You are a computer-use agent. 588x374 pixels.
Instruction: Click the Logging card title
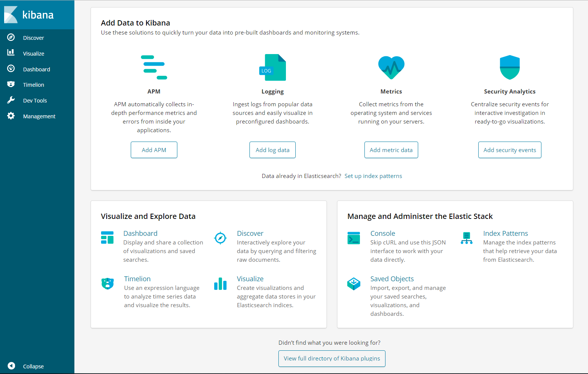point(272,92)
